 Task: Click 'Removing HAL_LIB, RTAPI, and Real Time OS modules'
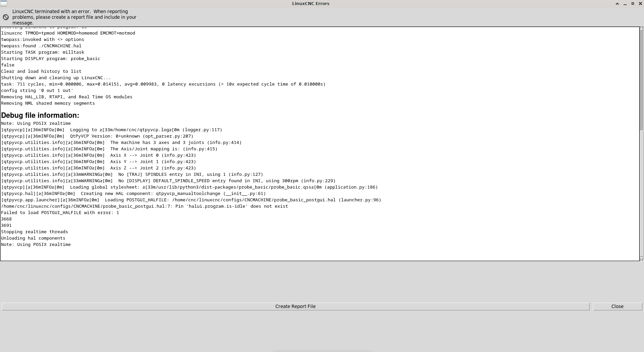(67, 97)
